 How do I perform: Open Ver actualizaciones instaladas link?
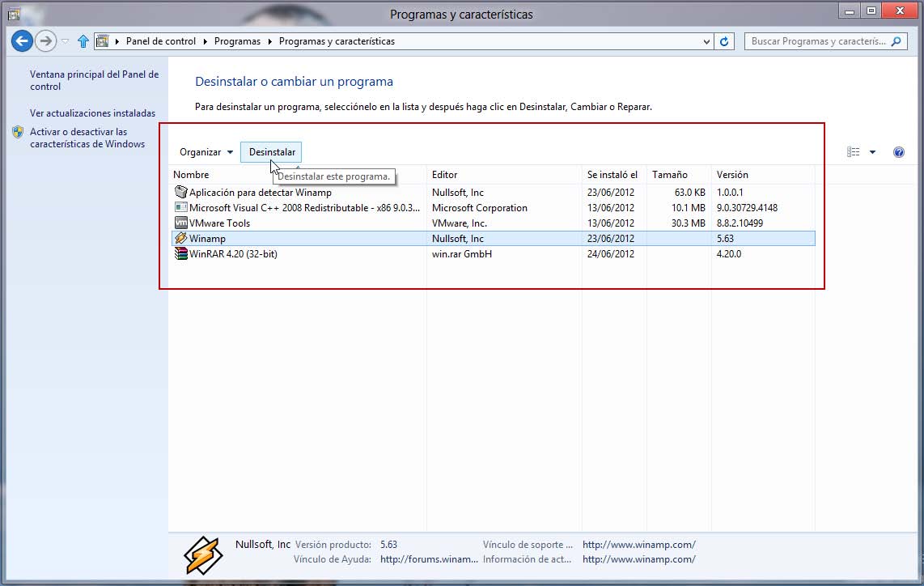point(92,113)
